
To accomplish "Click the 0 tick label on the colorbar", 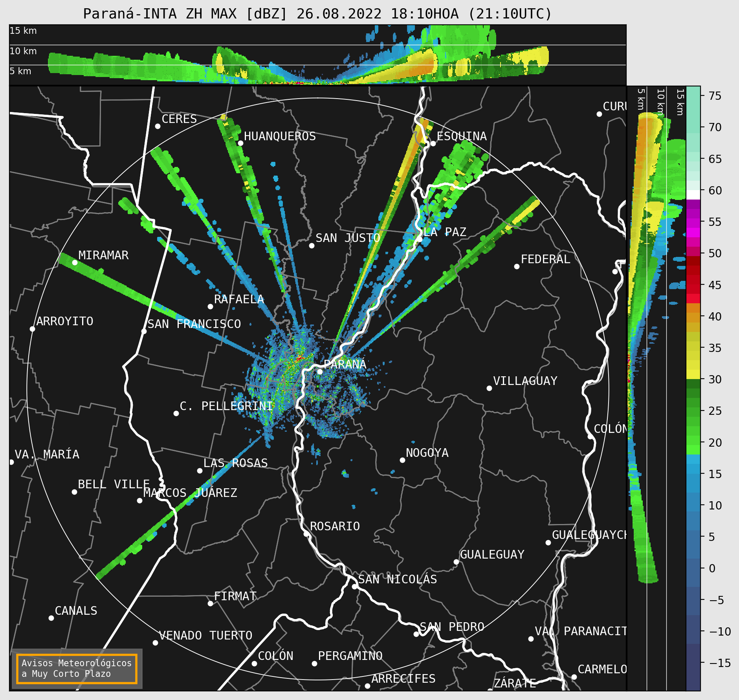I will tap(712, 568).
